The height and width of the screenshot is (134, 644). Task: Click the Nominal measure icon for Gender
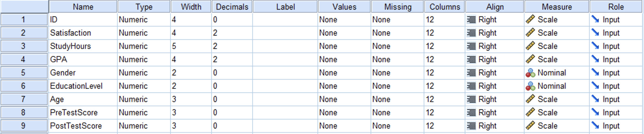click(x=530, y=73)
